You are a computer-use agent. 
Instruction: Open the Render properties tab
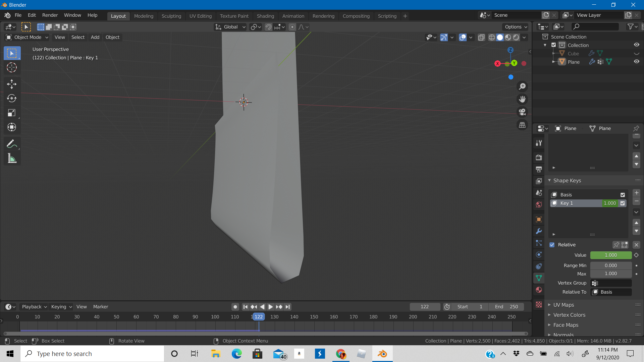[539, 157]
